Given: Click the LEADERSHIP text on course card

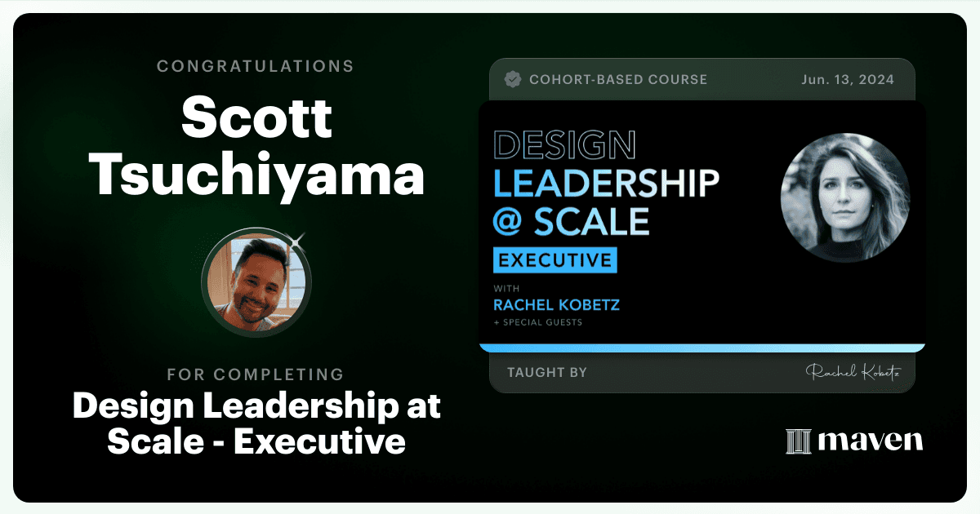Looking at the screenshot, I should point(606,183).
